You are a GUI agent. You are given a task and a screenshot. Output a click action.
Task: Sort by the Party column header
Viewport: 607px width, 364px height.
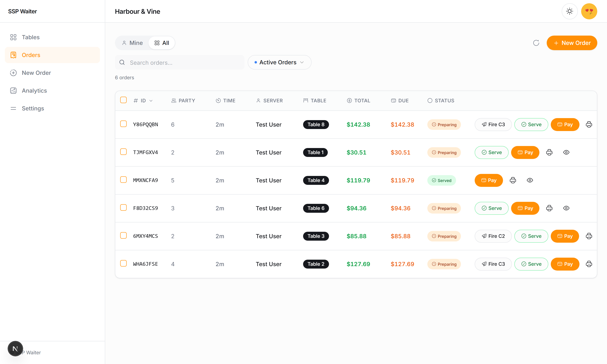183,101
